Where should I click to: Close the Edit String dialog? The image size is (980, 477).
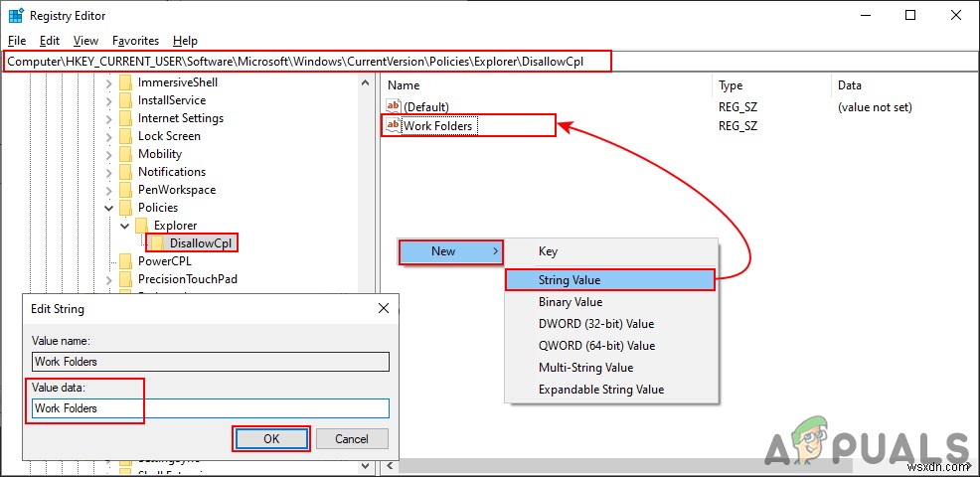click(x=384, y=308)
